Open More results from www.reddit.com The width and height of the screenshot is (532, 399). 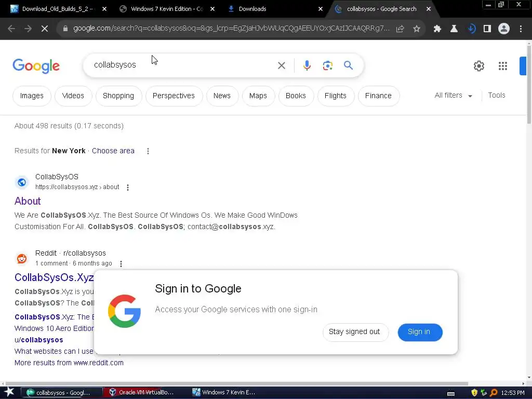click(69, 363)
